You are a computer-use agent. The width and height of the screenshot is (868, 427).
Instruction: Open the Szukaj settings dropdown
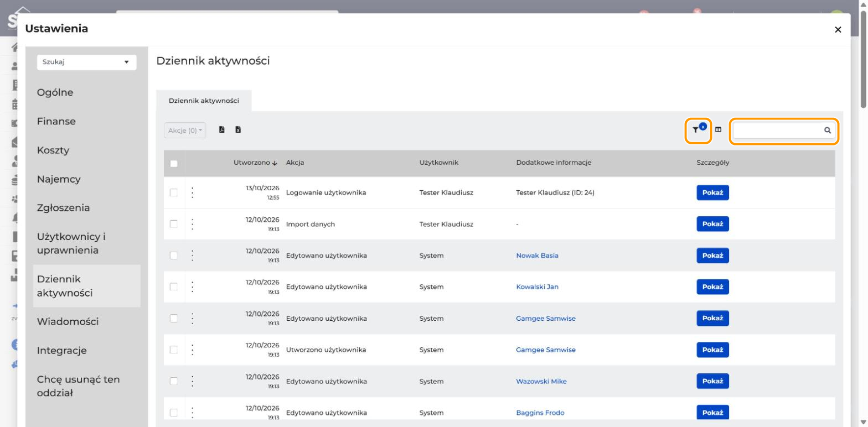point(86,63)
